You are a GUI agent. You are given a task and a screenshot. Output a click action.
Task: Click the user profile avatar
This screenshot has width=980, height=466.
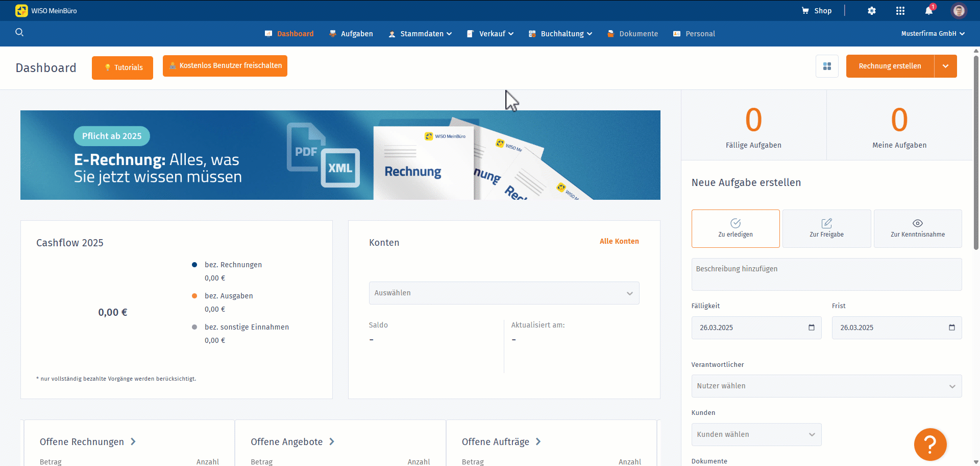959,11
